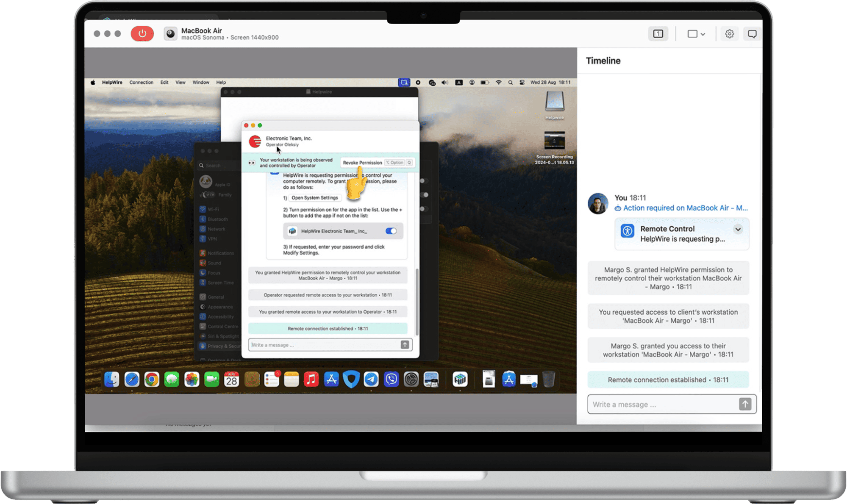This screenshot has height=504, width=847.
Task: Open the View menu
Action: point(181,83)
